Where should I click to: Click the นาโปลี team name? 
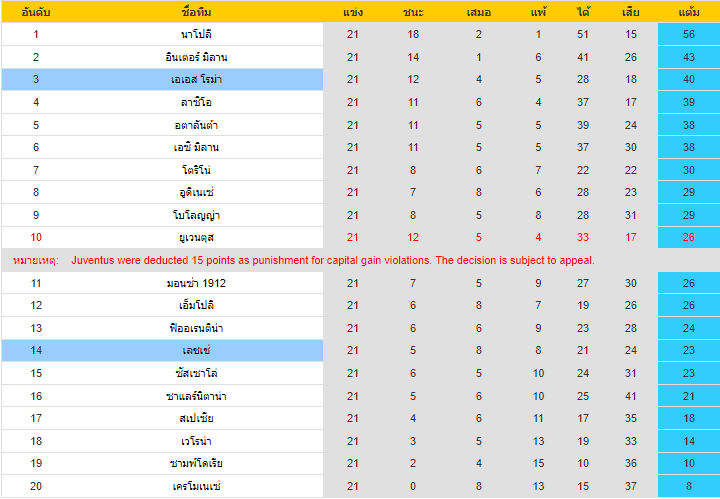tap(196, 34)
